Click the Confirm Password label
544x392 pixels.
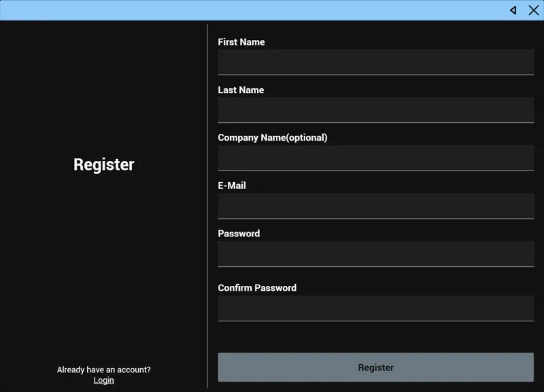(x=257, y=288)
